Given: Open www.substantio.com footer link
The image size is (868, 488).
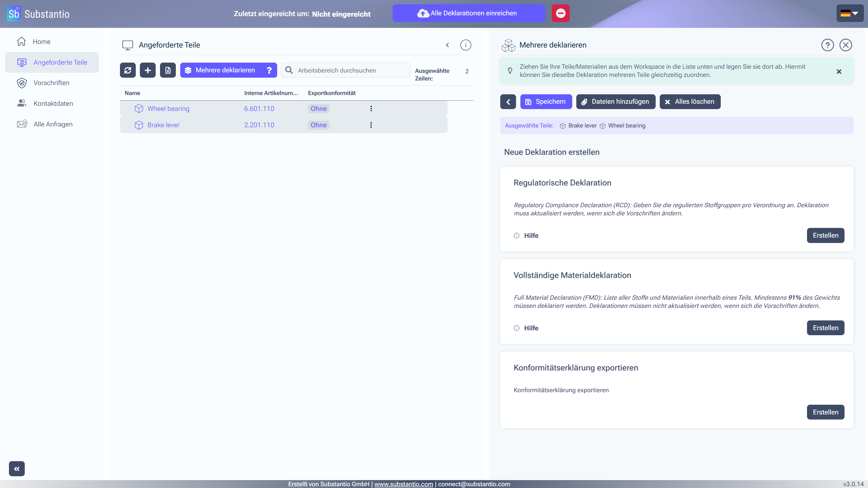Looking at the screenshot, I should 403,484.
